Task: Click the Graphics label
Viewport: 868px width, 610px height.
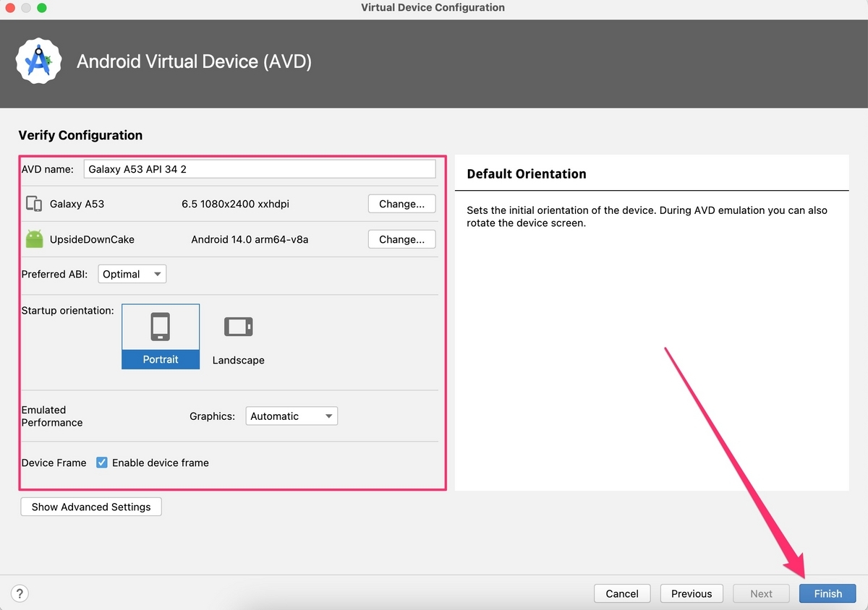Action: (212, 416)
